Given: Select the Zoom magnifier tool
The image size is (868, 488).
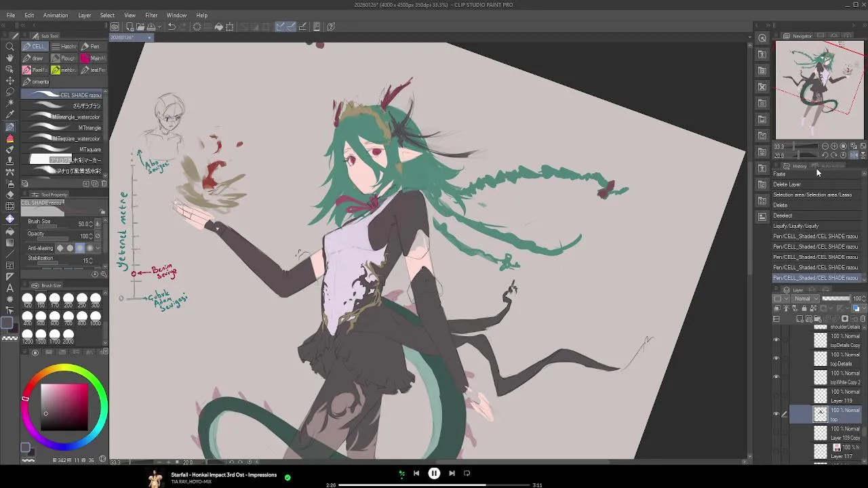Looking at the screenshot, I should pos(9,47).
